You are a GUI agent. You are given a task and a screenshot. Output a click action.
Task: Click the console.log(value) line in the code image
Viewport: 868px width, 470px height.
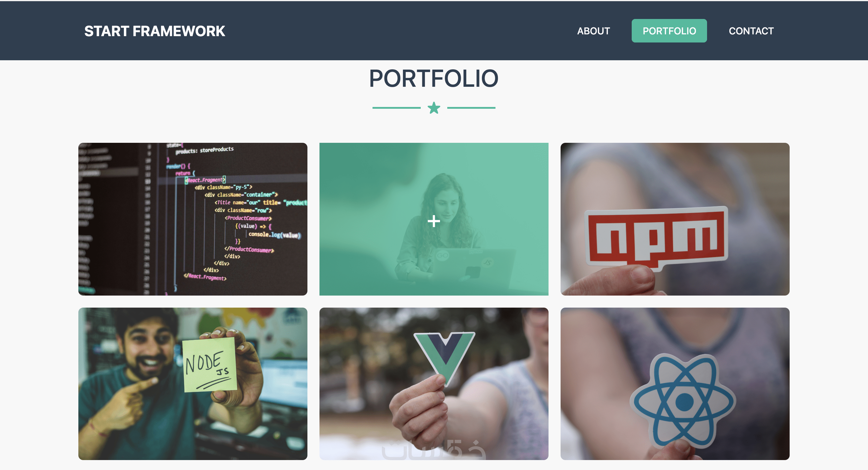274,234
